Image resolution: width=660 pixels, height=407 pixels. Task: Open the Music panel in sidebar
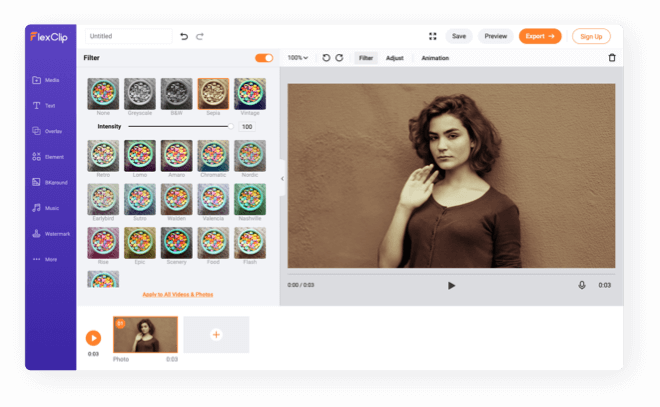tap(45, 208)
